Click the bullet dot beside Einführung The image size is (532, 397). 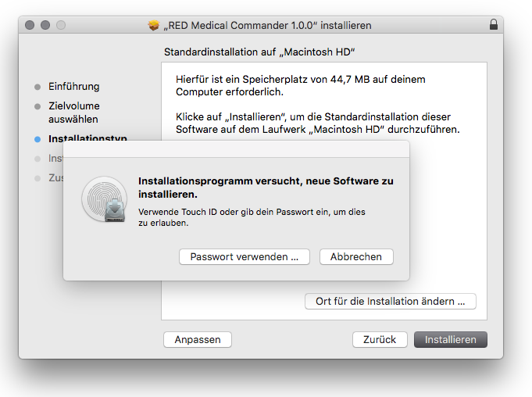click(37, 86)
